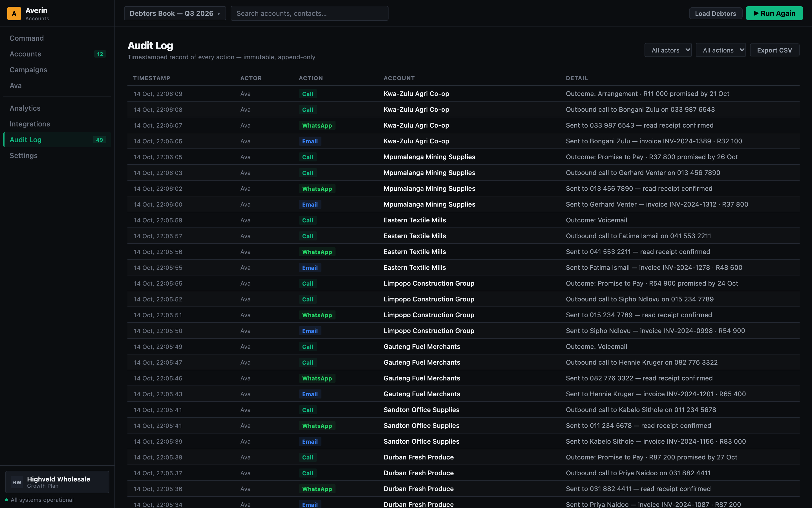
Task: Open Settings in the sidebar
Action: click(x=57, y=156)
